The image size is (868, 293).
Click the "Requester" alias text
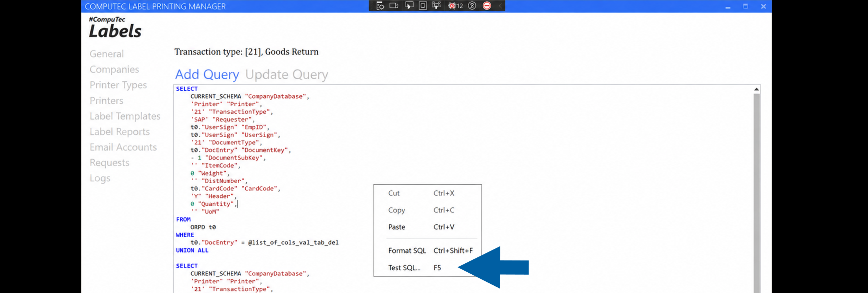click(x=232, y=120)
